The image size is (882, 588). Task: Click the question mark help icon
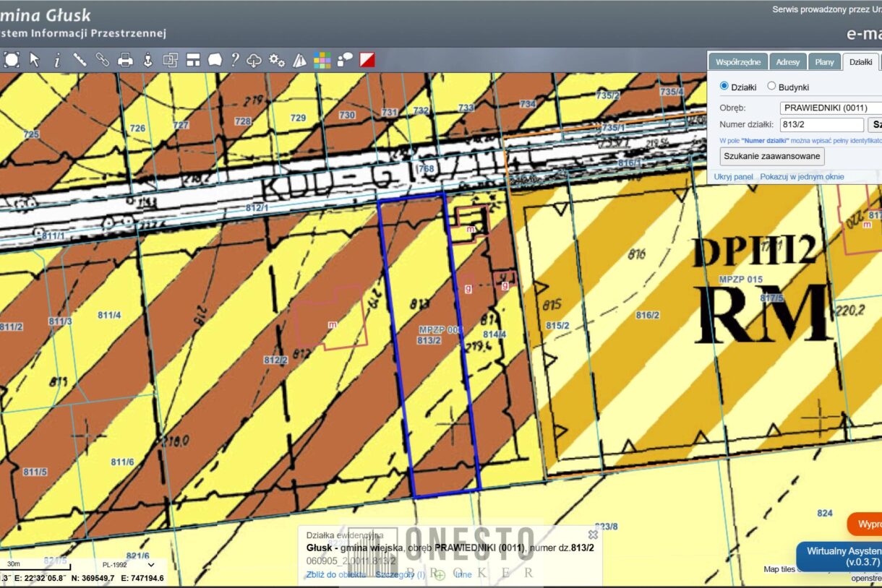235,60
